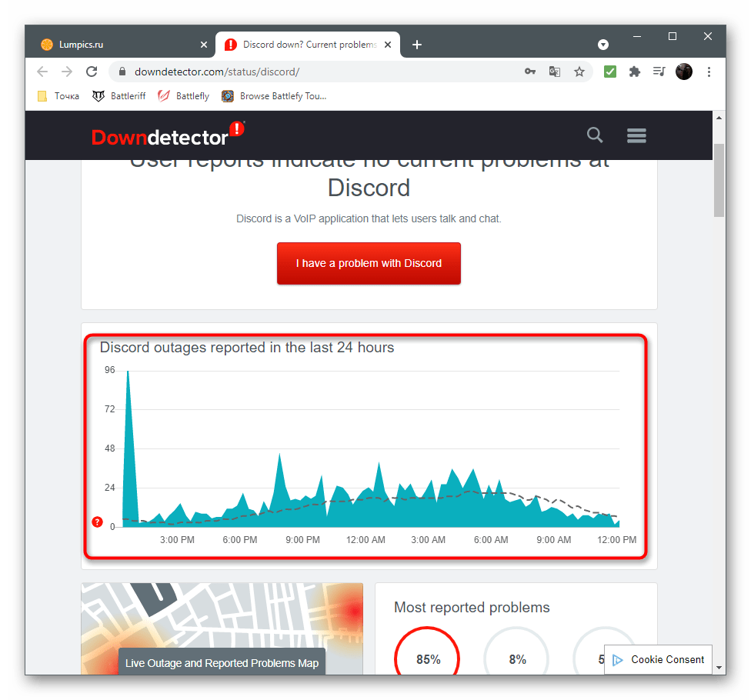Click the green checkmark extension icon
Screen dimensions: 751x700
tap(609, 72)
